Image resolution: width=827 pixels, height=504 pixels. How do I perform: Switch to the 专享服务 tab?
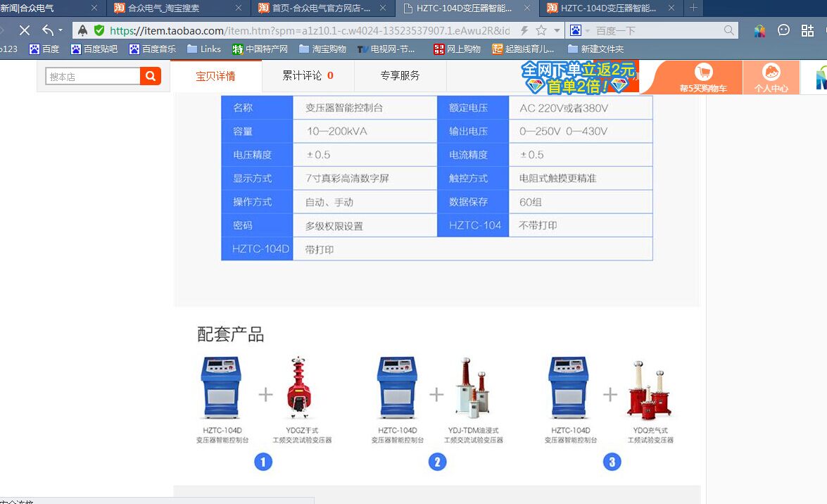[x=400, y=76]
